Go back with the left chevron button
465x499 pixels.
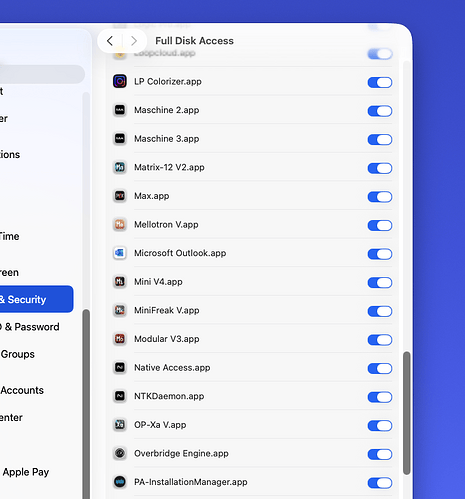[110, 41]
